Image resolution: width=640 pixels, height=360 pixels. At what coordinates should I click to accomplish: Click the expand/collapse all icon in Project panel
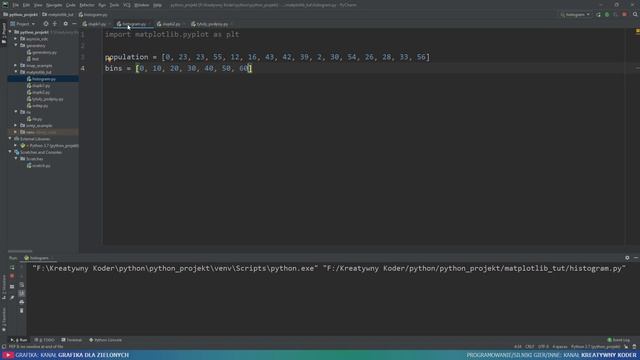[55, 24]
